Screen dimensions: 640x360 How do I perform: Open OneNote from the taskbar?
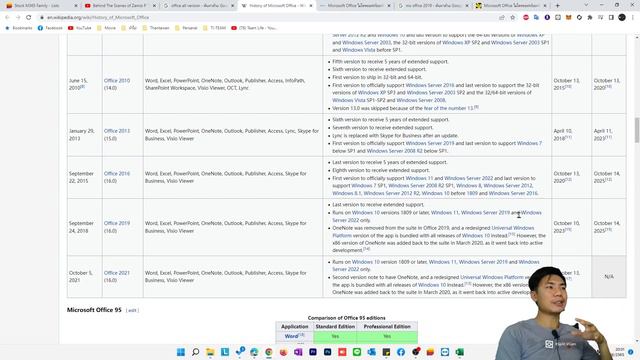298,352
